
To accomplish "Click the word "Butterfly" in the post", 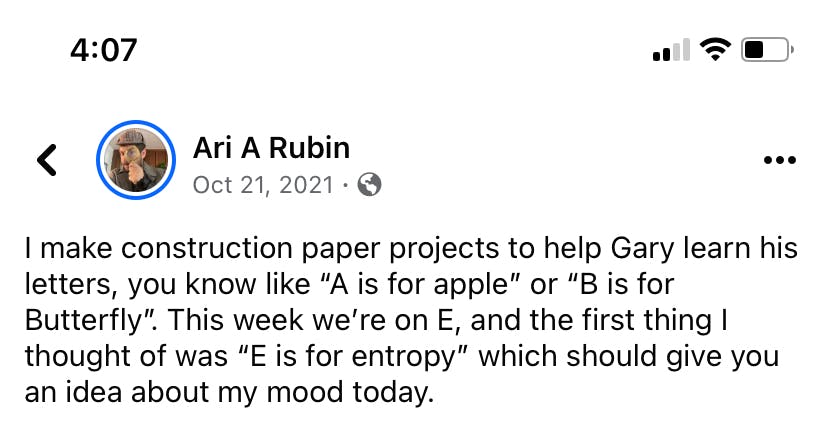I will click(81, 321).
